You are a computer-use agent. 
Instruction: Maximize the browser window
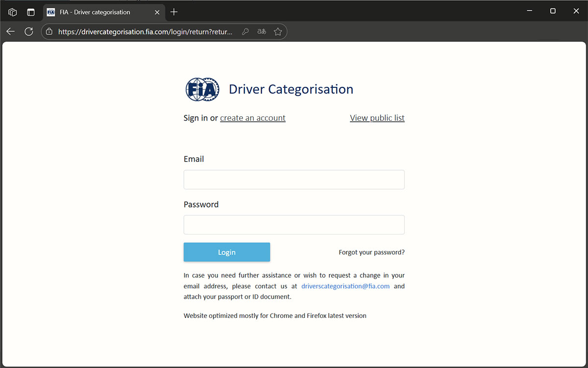point(553,11)
